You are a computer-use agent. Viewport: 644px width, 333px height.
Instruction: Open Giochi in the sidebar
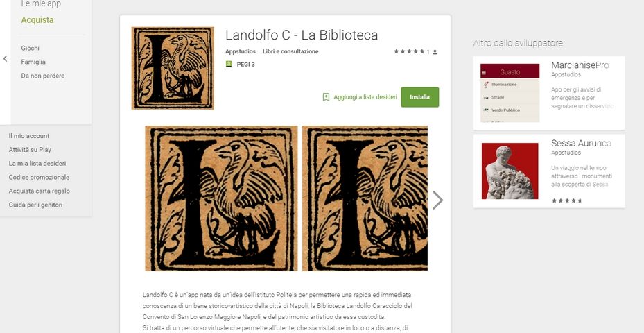31,48
